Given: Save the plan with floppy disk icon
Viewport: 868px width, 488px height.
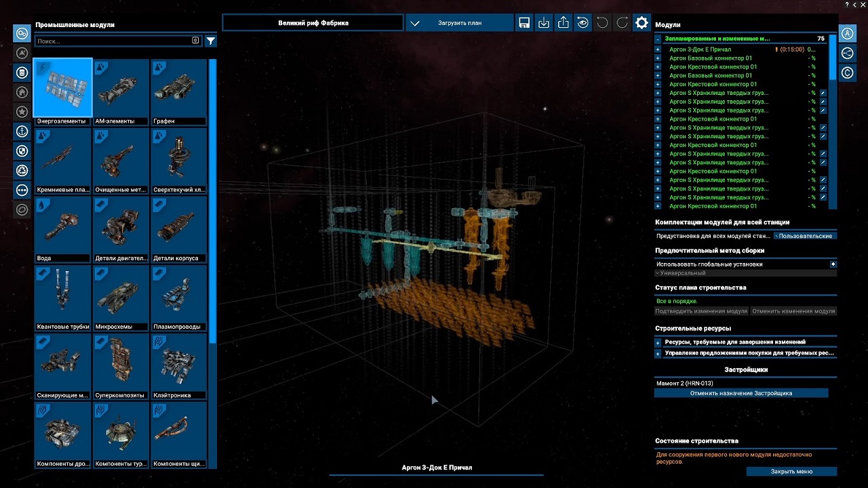Looking at the screenshot, I should (524, 23).
